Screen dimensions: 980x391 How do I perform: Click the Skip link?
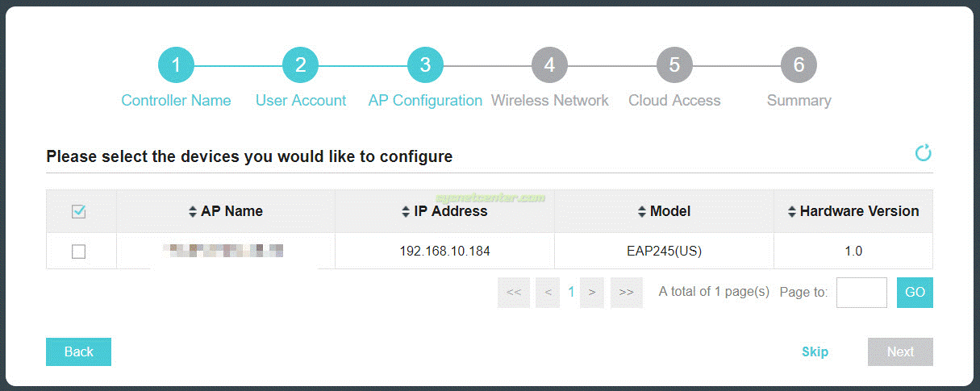tap(815, 351)
